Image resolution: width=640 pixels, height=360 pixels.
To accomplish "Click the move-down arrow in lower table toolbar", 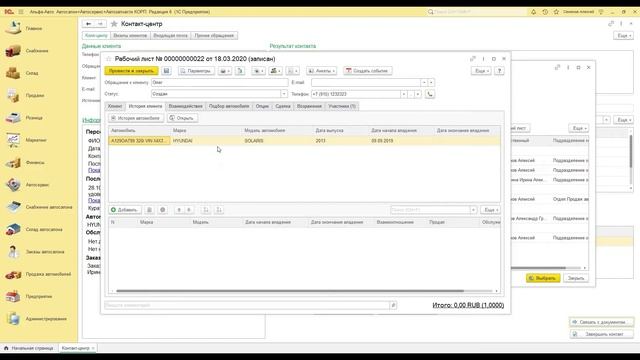I will click(x=189, y=210).
